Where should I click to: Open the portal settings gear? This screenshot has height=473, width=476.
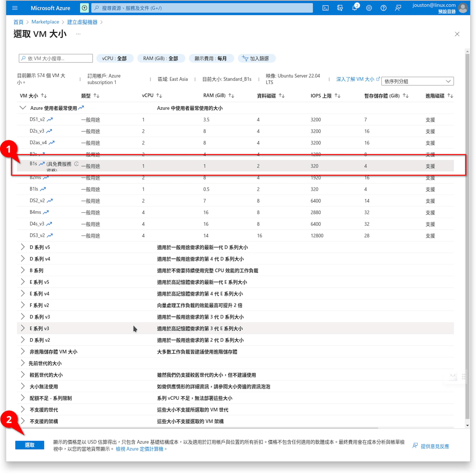(369, 8)
